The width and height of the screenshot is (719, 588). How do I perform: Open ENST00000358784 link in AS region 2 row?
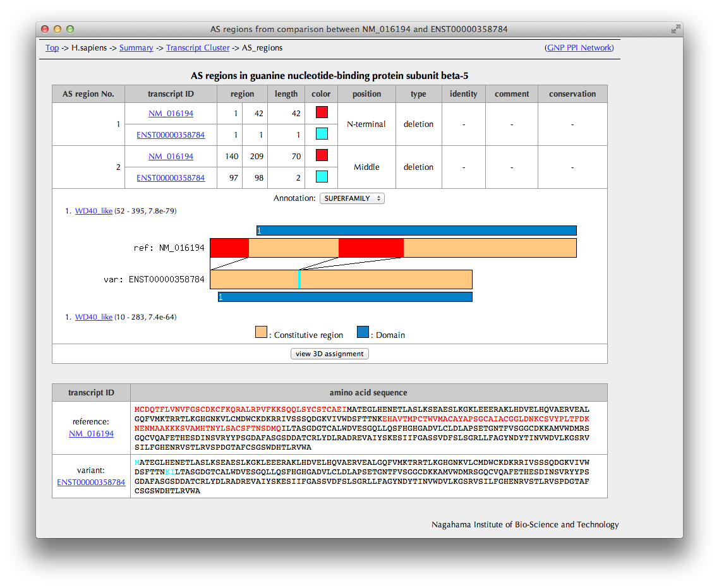pos(171,178)
